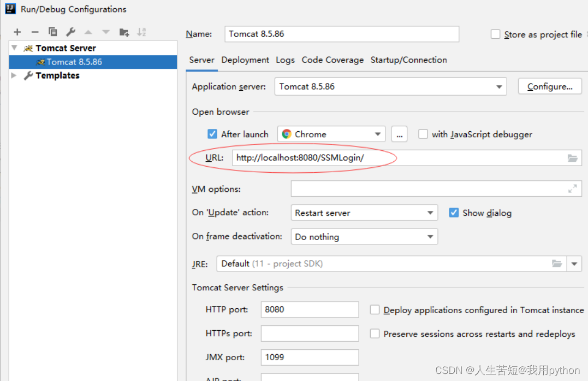Select Tomcat 8.5.86 configuration in tree
The height and width of the screenshot is (381, 588).
tap(93, 62)
